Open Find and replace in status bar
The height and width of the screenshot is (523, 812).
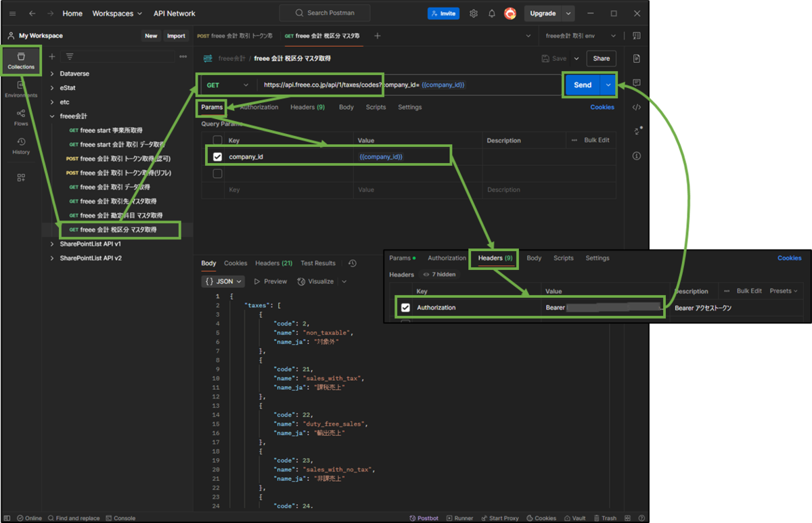click(73, 518)
